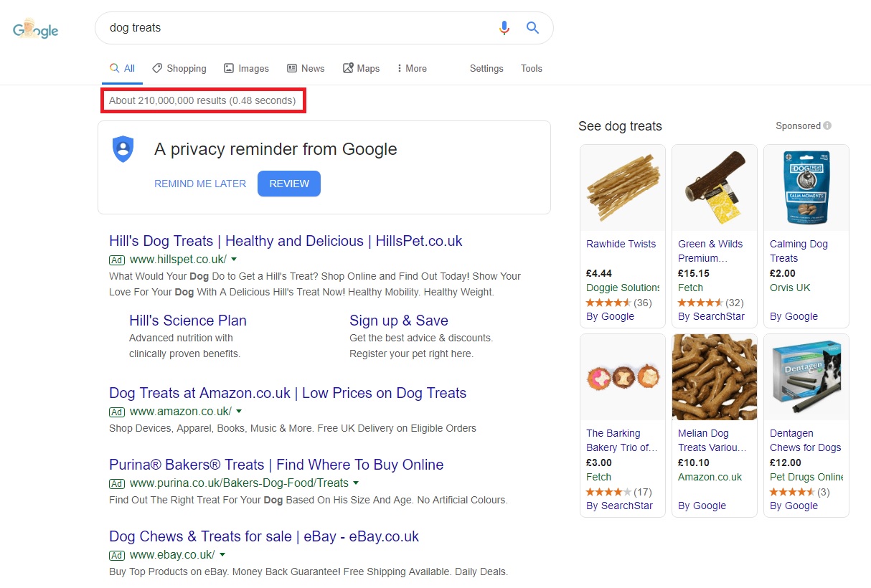Viewport: 871px width, 588px height.
Task: Click the Amazon.co.uk seller name on Melian card
Action: [x=710, y=477]
